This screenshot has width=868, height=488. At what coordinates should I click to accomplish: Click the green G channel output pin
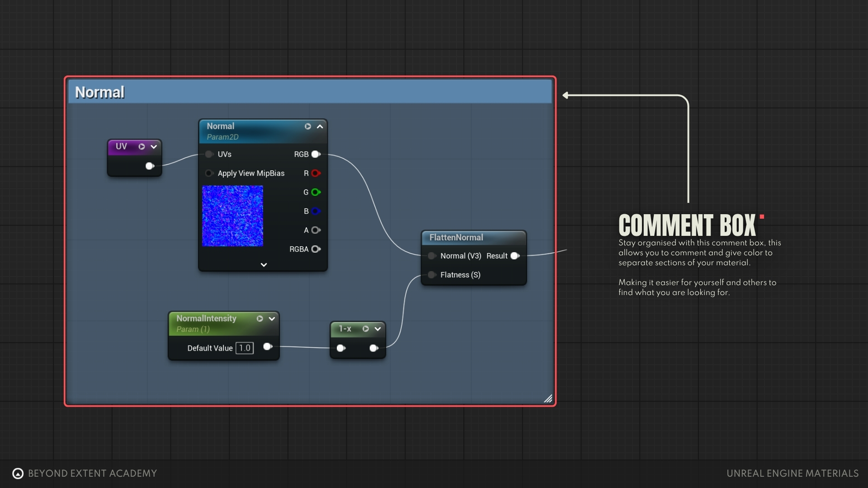[316, 192]
